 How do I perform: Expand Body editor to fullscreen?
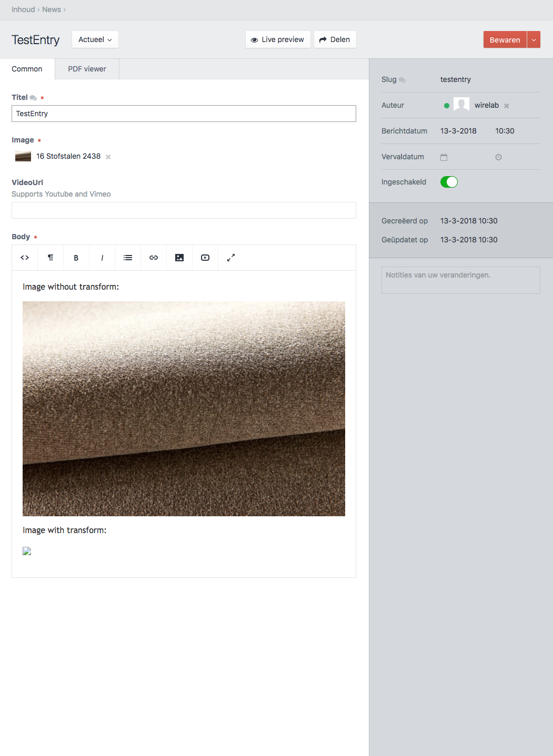pos(230,258)
